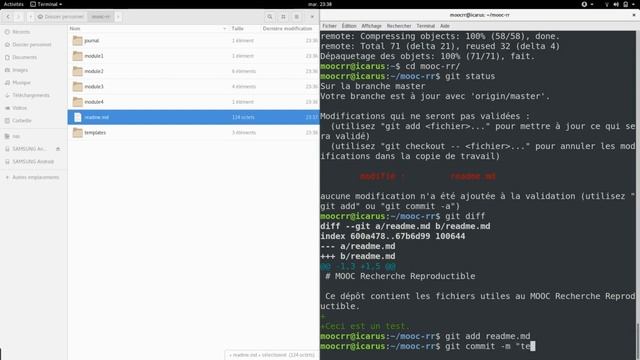Sort files by the Nom column
The width and height of the screenshot is (640, 360).
[75, 29]
